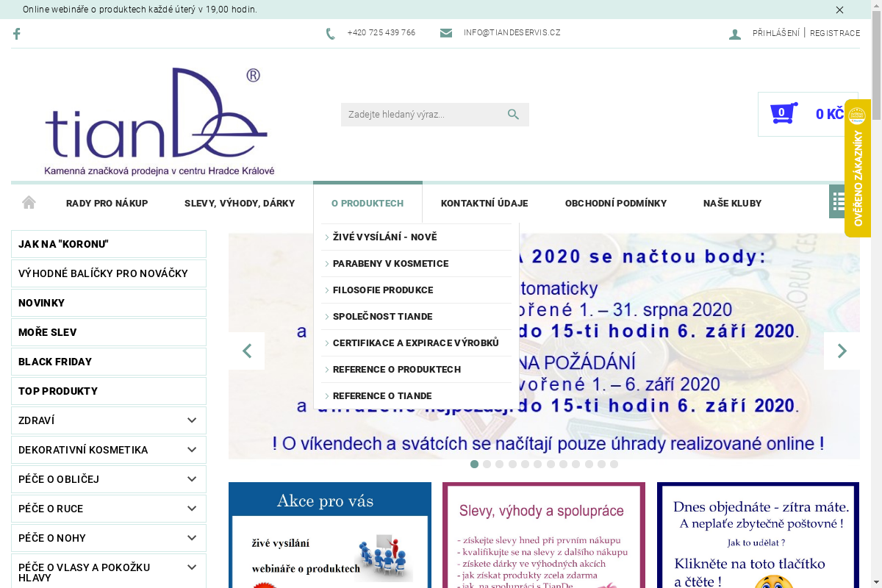Email INFO@TIANDESERVIS.CZ link
The width and height of the screenshot is (882, 588).
point(512,33)
